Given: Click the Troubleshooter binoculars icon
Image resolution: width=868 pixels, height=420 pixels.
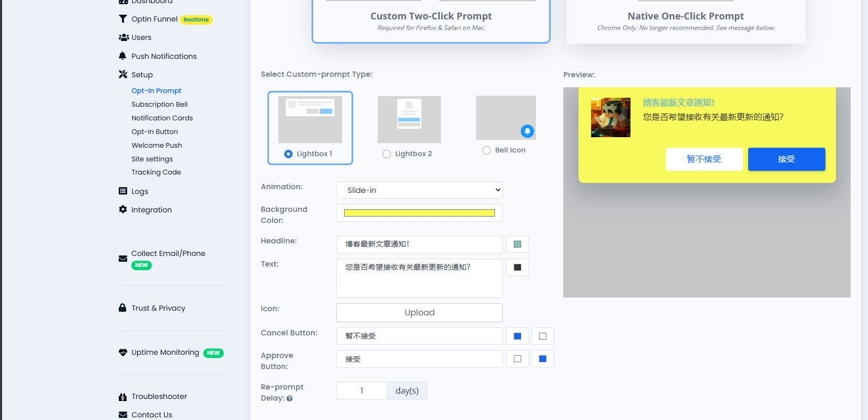Looking at the screenshot, I should pos(123,397).
